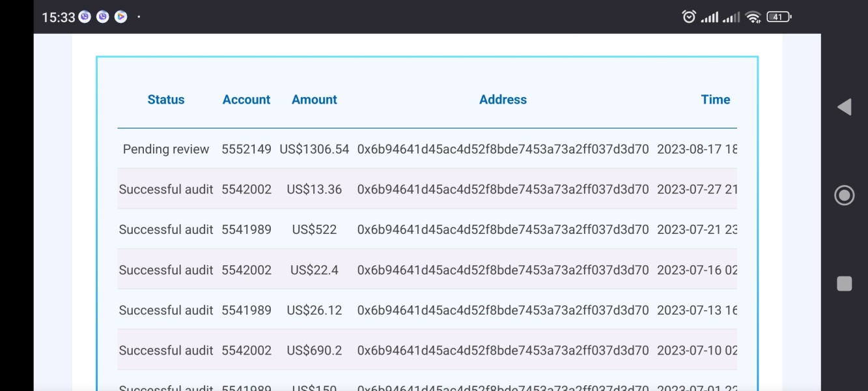The image size is (868, 391).
Task: Tap the Wi-Fi status icon
Action: click(753, 18)
